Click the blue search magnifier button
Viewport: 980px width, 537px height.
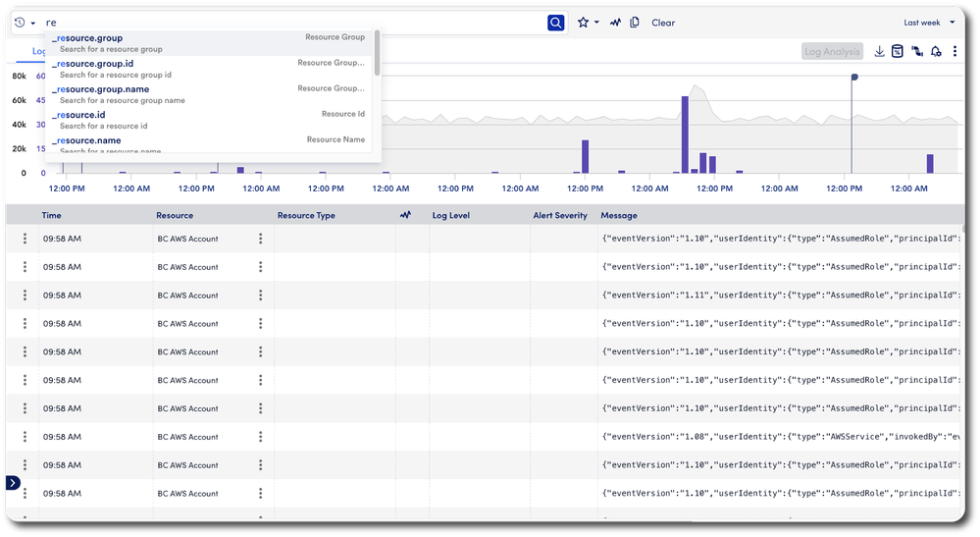[556, 23]
